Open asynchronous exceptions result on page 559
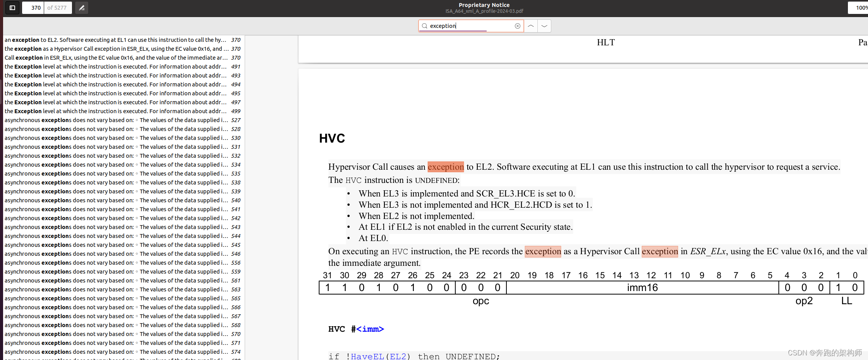Image resolution: width=868 pixels, height=360 pixels. click(123, 272)
